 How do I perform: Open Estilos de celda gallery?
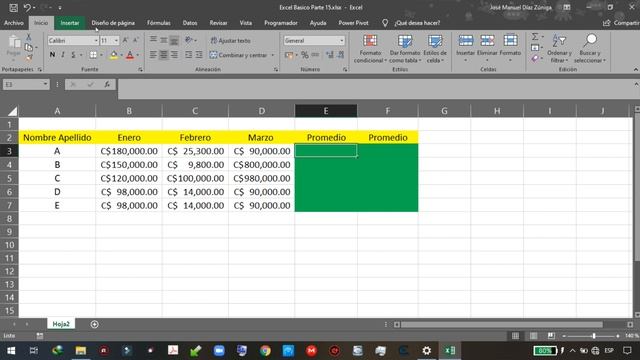point(435,49)
